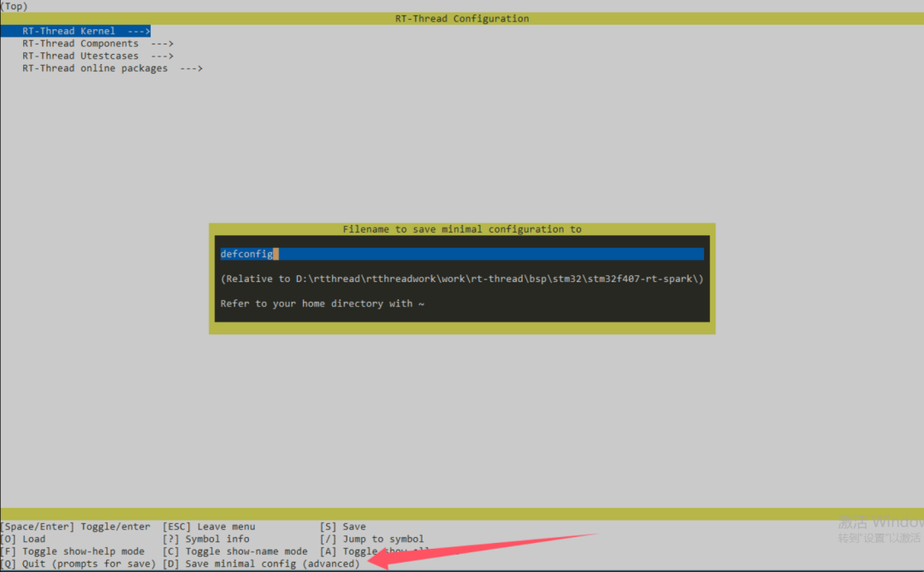The image size is (924, 572).
Task: Open the RT-Thread Utestcases submenu
Action: 98,56
